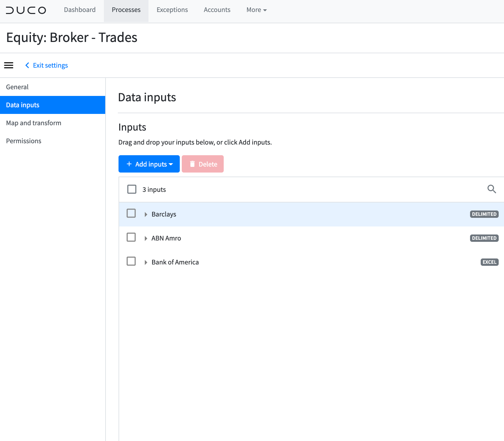The height and width of the screenshot is (441, 504).
Task: Click the DUCO logo
Action: tap(26, 10)
